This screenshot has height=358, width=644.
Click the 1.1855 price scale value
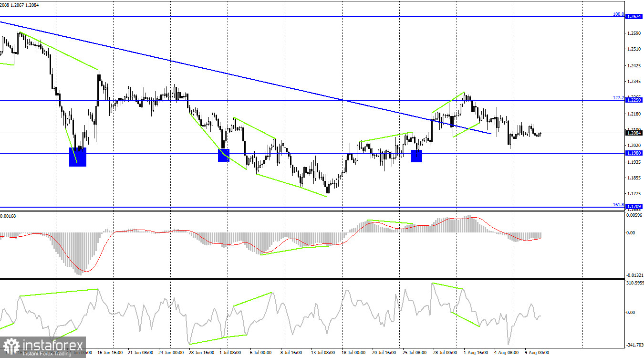click(635, 178)
